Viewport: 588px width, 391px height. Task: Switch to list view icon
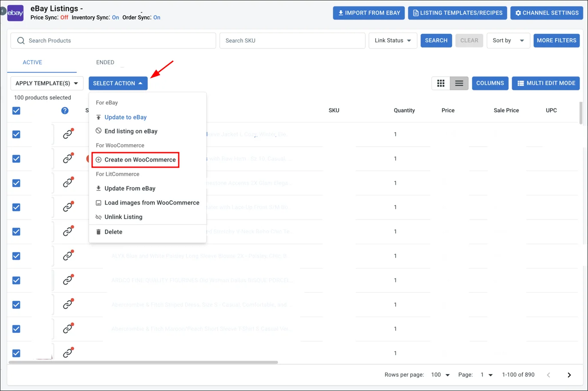click(x=459, y=83)
